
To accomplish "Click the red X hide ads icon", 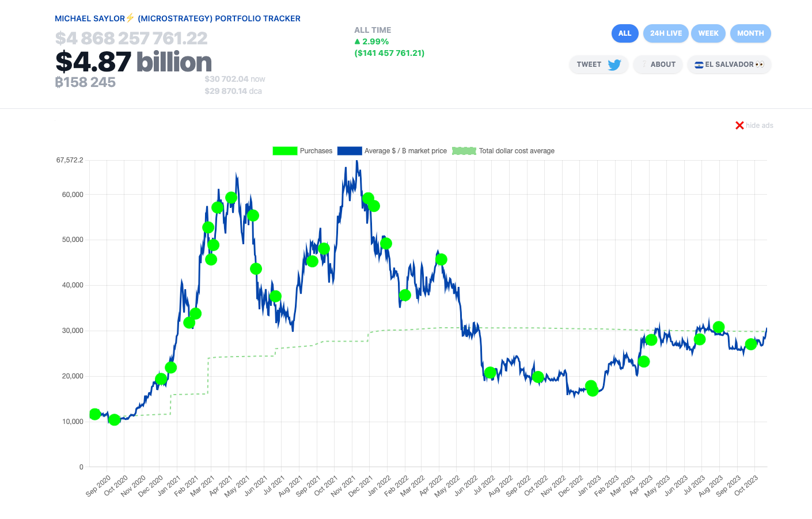I will pos(739,126).
